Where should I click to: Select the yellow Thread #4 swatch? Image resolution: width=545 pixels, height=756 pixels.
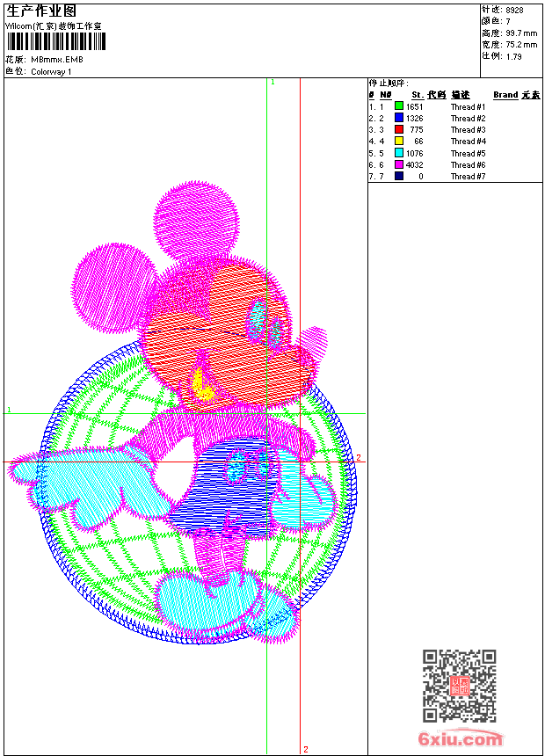coord(399,141)
